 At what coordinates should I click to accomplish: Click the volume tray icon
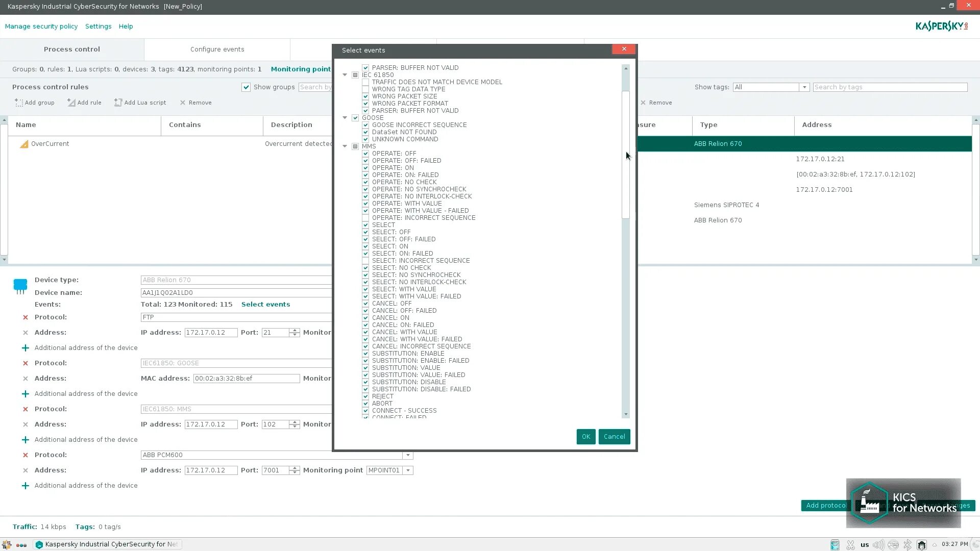point(878,545)
